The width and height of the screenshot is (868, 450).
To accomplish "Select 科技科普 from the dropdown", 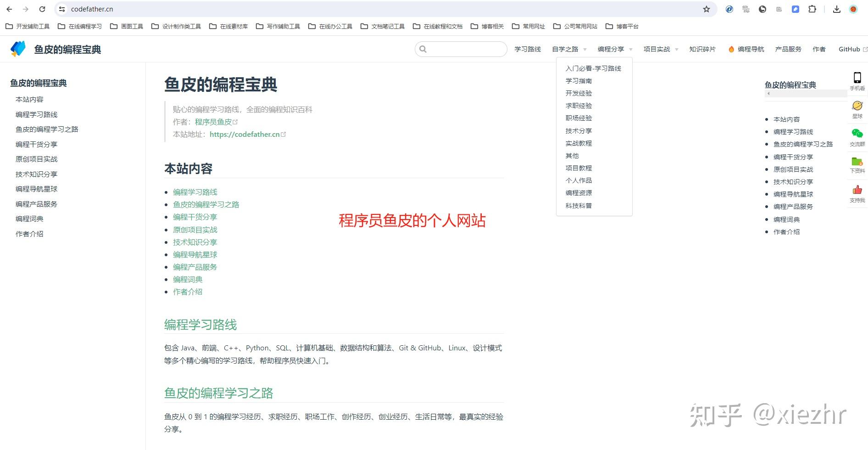I will [x=579, y=206].
